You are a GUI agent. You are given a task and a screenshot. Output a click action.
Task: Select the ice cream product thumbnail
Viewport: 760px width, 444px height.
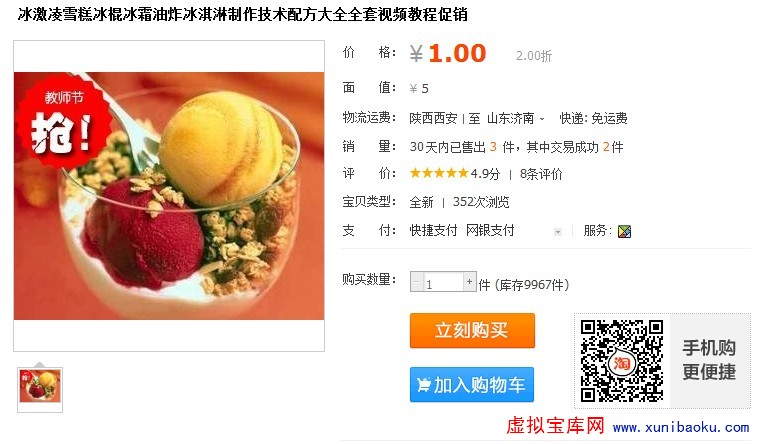tap(40, 386)
